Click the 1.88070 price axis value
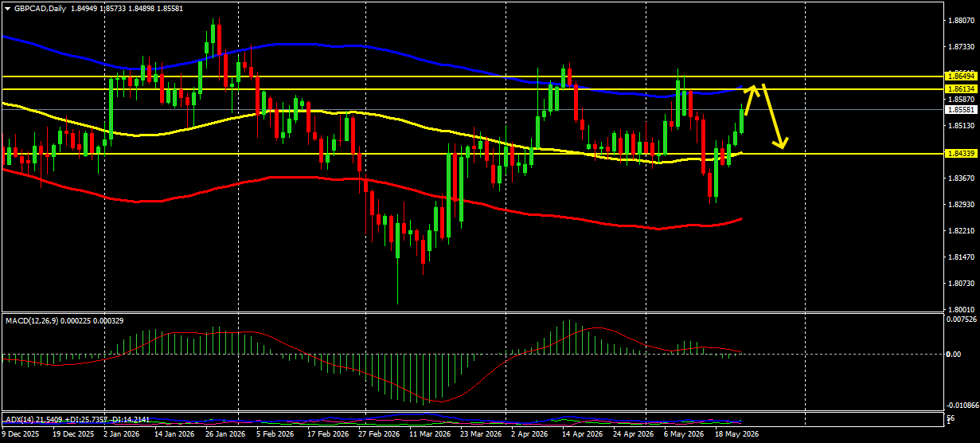Viewport: 980px width, 443px height. pyautogui.click(x=962, y=22)
